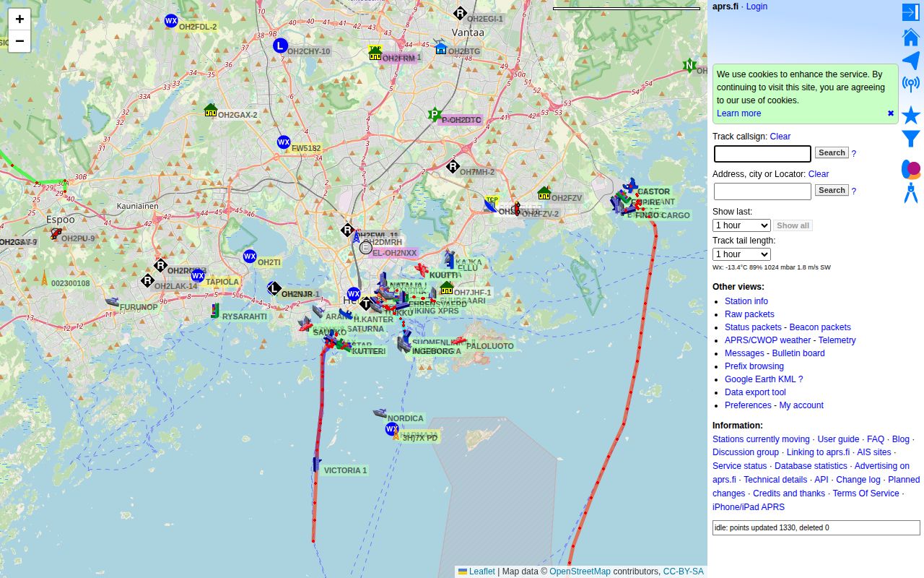
Task: Click the Stations currently moving link
Action: pyautogui.click(x=760, y=439)
